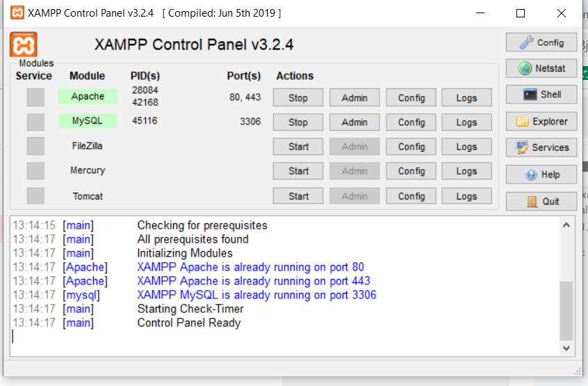The image size is (588, 386).
Task: Start the Mercury module
Action: [x=298, y=170]
